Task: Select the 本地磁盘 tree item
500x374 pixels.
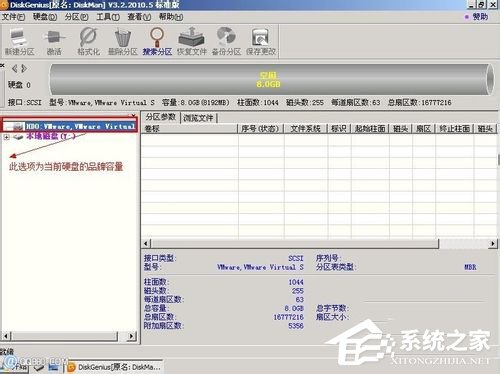Action: tap(51, 136)
